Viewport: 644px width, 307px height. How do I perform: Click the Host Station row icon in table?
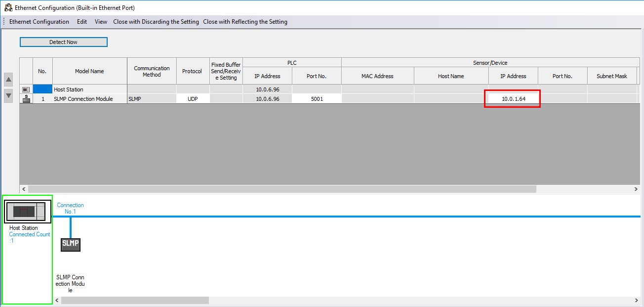(26, 89)
